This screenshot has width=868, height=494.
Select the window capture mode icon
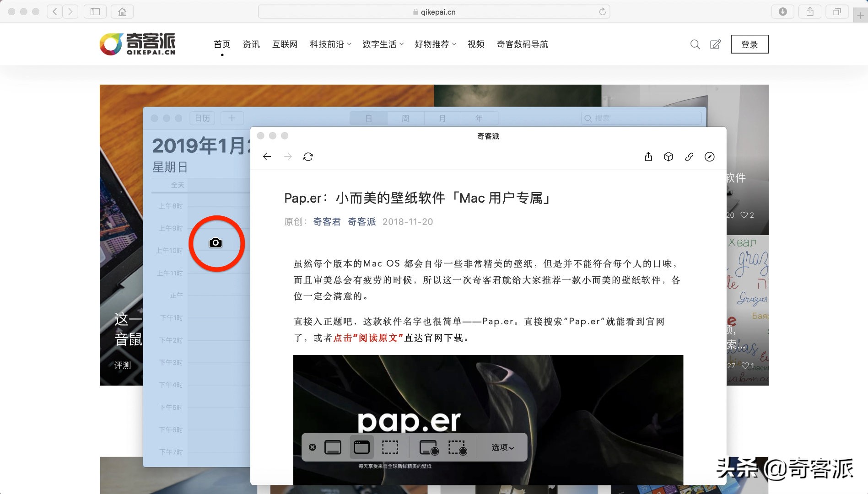coord(361,447)
